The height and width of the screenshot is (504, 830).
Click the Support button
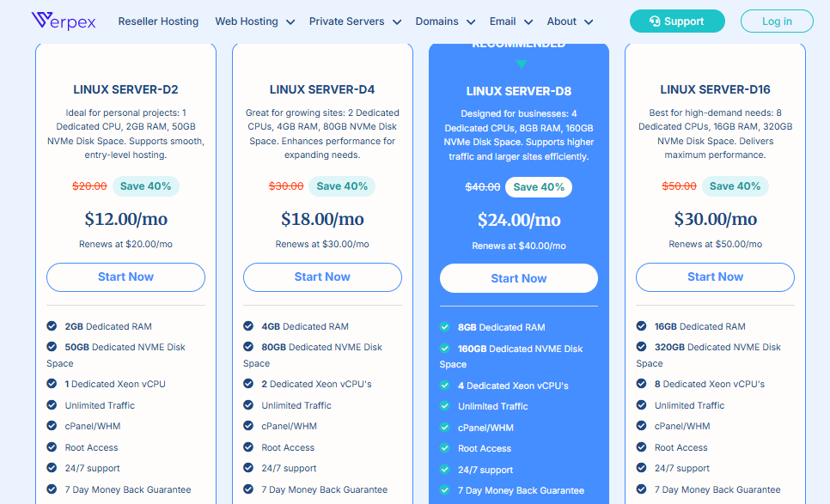coord(677,21)
